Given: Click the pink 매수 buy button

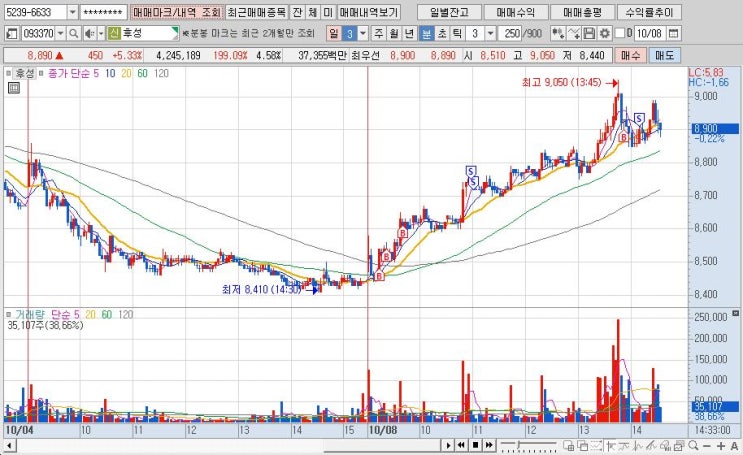Looking at the screenshot, I should (x=631, y=55).
